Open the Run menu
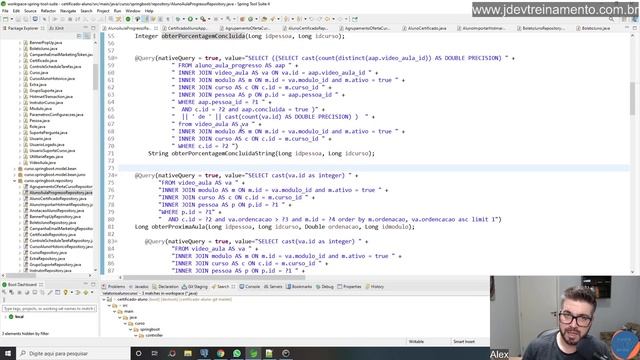Image resolution: width=640 pixels, height=360 pixels. pos(118,11)
